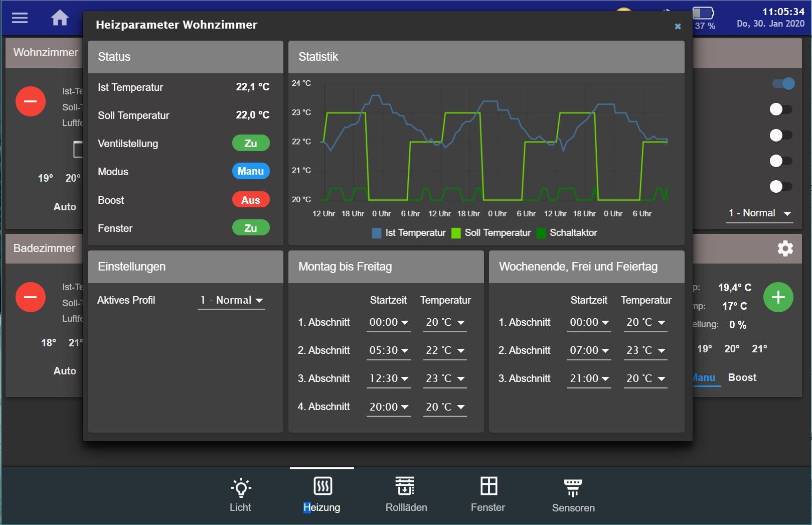The image size is (812, 525).
Task: Select Boost mode tab in Badezimmer
Action: tap(742, 377)
